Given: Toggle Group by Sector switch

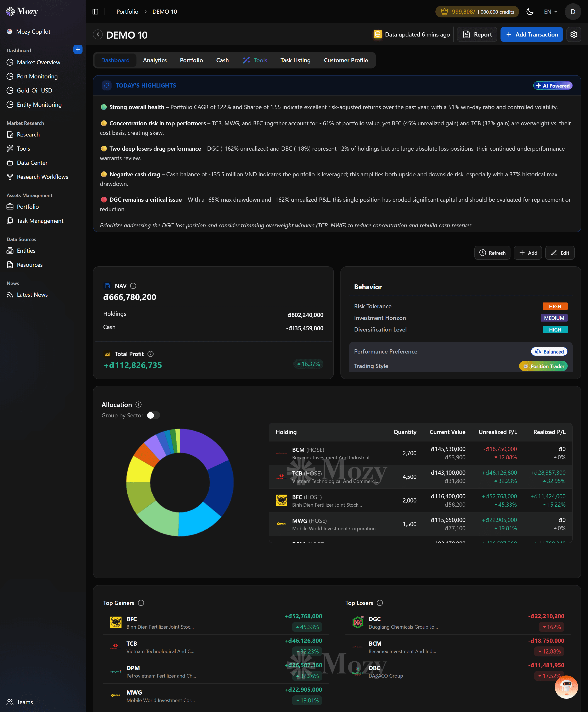Looking at the screenshot, I should point(153,415).
